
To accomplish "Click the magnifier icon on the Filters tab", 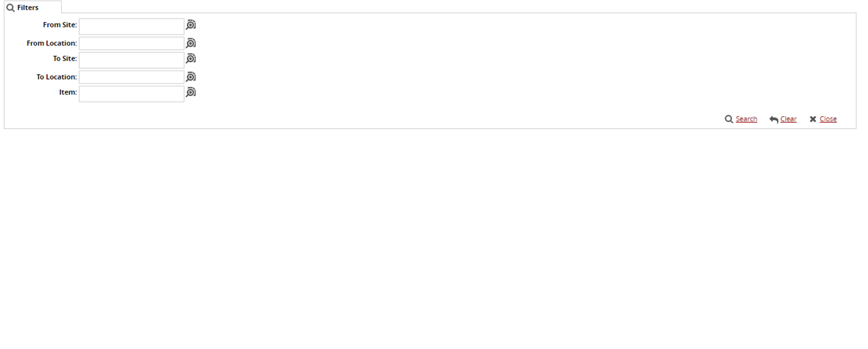I will click(10, 8).
